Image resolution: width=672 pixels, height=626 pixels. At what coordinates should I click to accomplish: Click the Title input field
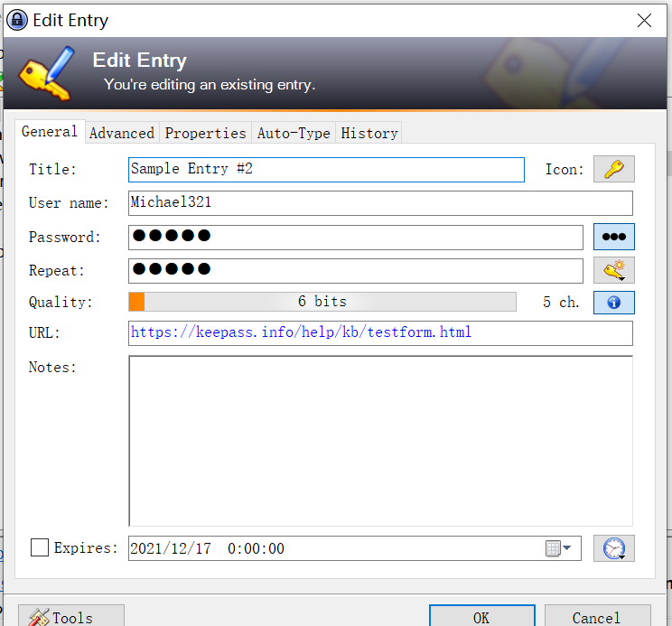[x=326, y=170]
